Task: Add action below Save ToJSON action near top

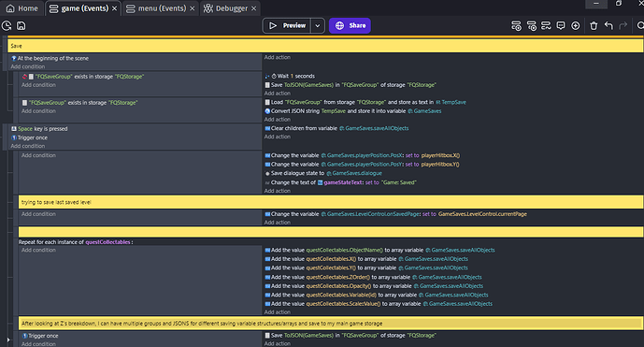Action: click(x=278, y=94)
